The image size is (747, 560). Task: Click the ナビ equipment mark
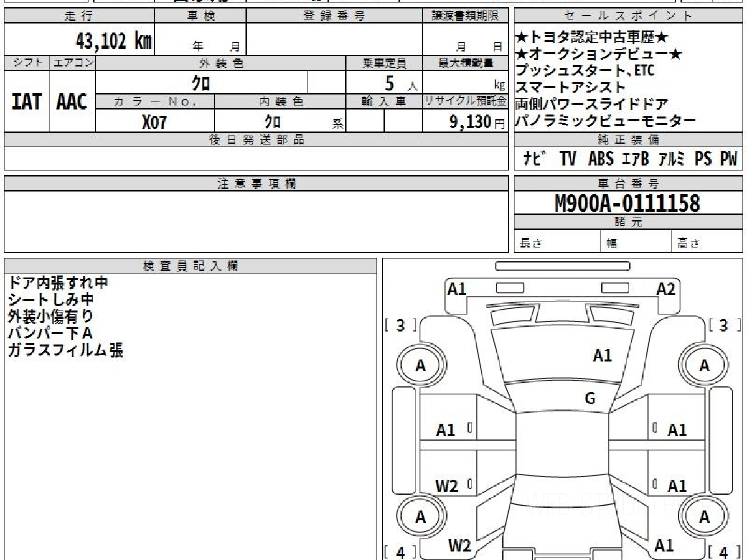tap(535, 159)
